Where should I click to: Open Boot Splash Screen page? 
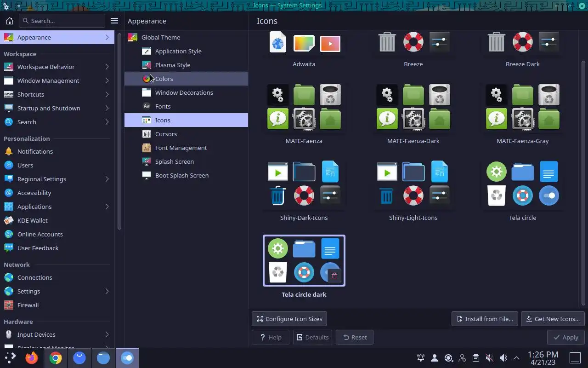click(186, 175)
